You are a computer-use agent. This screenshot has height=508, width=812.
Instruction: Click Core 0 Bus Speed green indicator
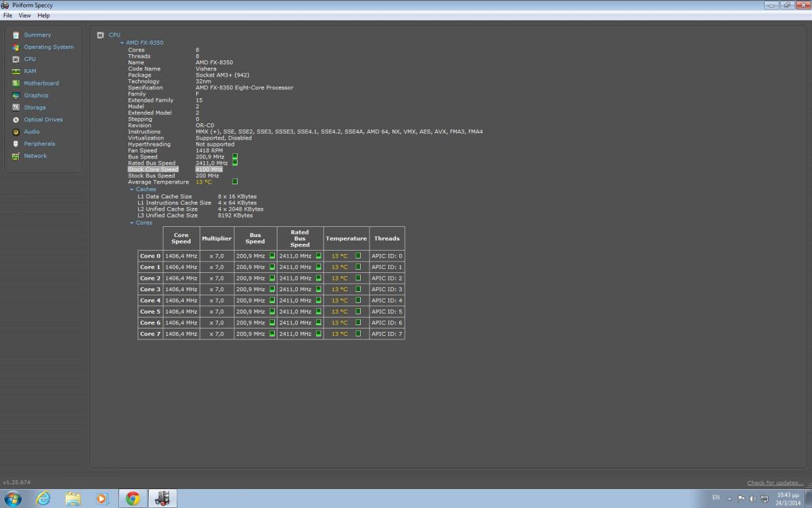point(272,256)
